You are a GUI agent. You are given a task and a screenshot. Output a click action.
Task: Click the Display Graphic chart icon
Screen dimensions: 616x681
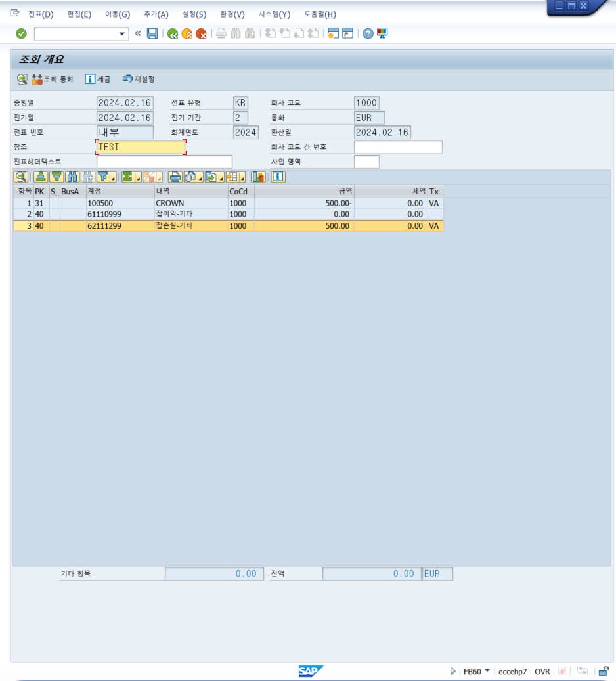tap(259, 177)
